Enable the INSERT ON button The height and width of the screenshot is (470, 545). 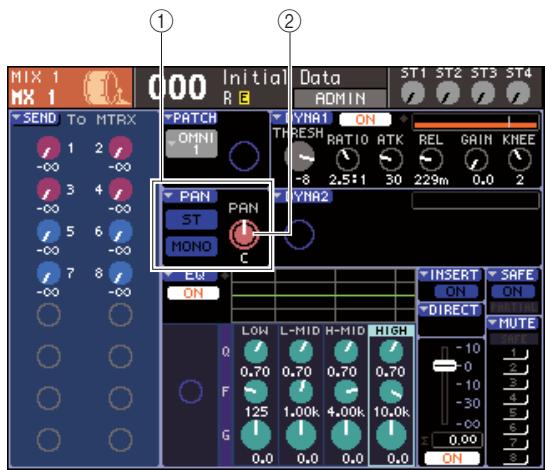tap(456, 291)
